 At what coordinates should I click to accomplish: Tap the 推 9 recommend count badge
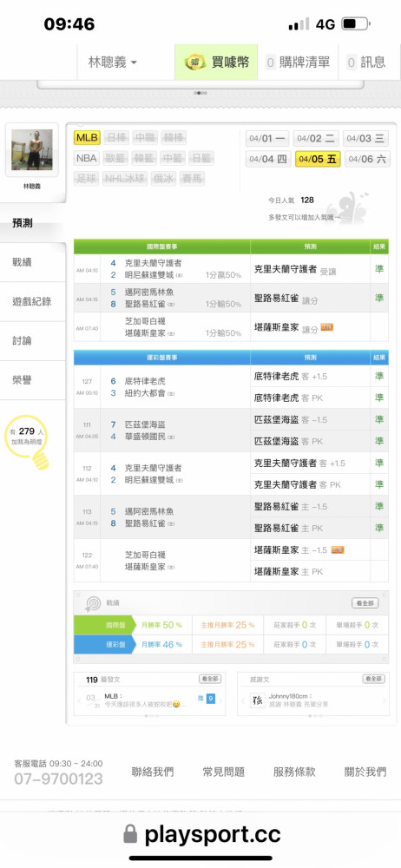point(206,699)
